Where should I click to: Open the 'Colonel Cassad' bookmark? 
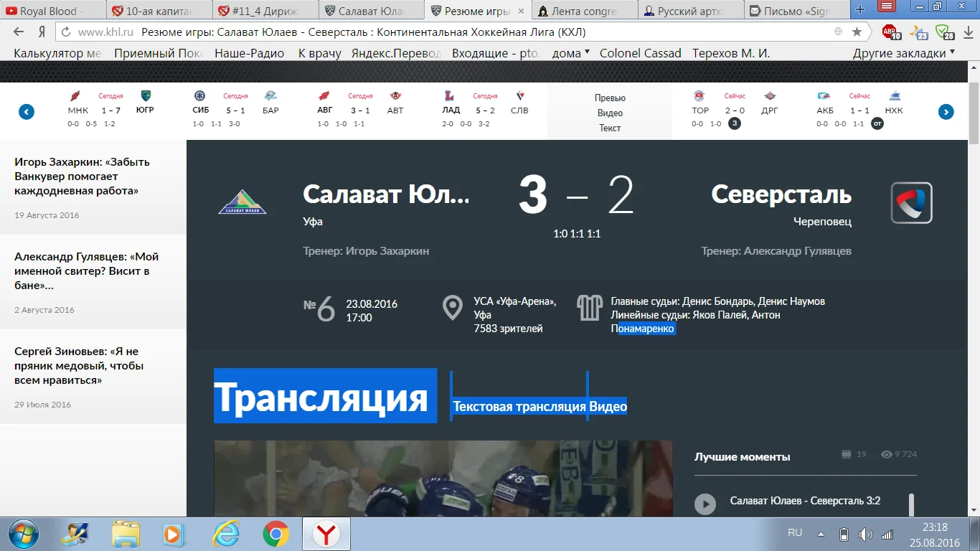point(641,53)
